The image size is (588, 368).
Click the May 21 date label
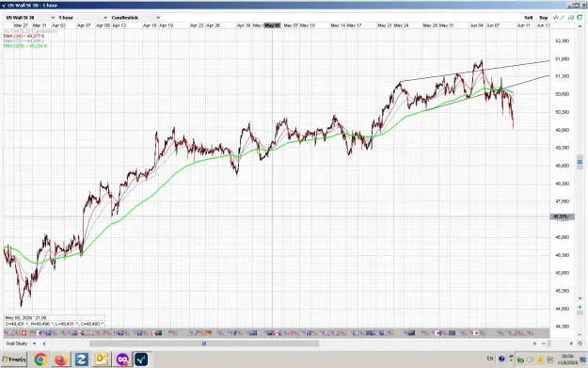coord(385,25)
